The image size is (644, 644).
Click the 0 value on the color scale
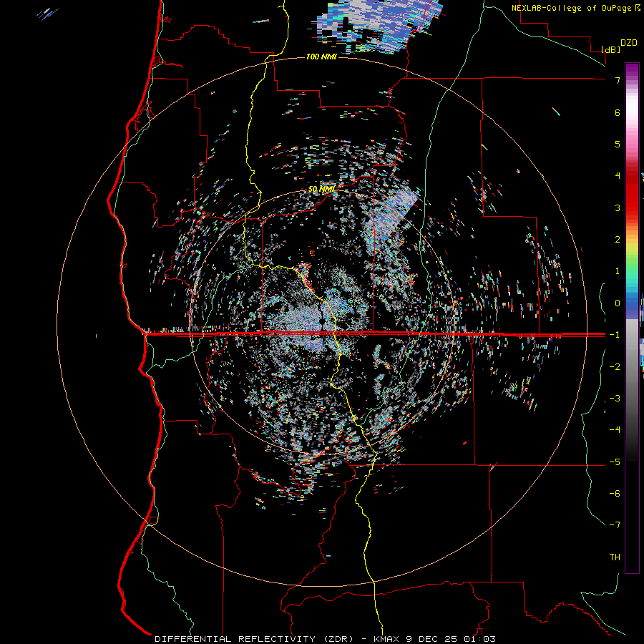(x=618, y=303)
